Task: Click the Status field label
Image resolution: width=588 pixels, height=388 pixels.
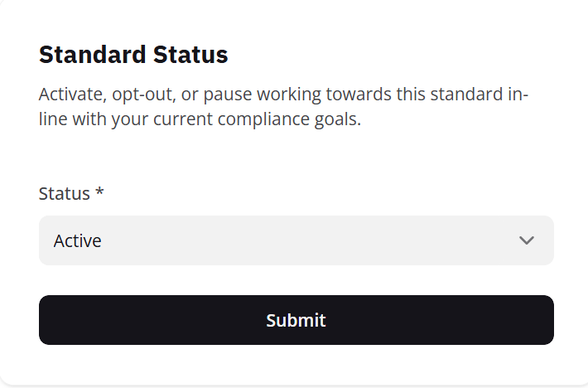Action: pos(64,193)
